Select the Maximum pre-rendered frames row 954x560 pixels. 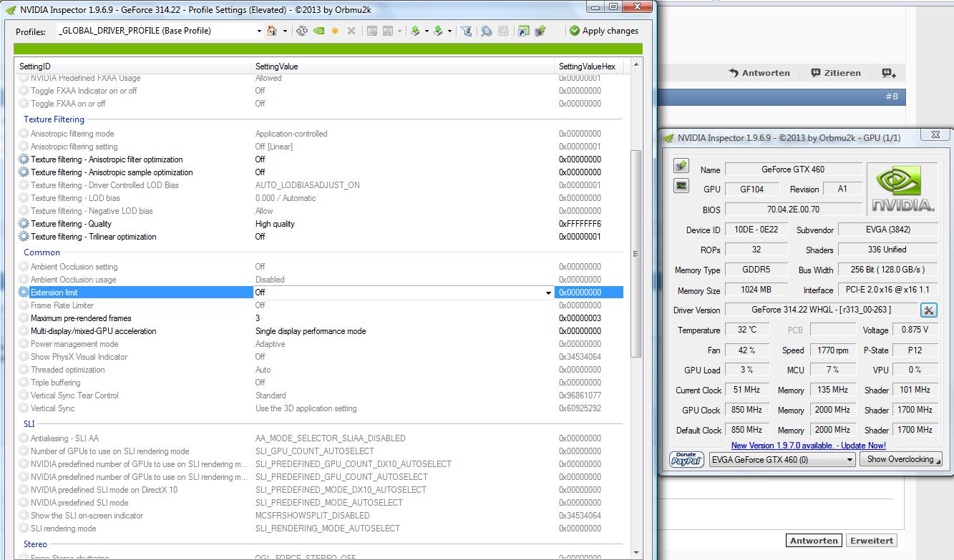[320, 318]
